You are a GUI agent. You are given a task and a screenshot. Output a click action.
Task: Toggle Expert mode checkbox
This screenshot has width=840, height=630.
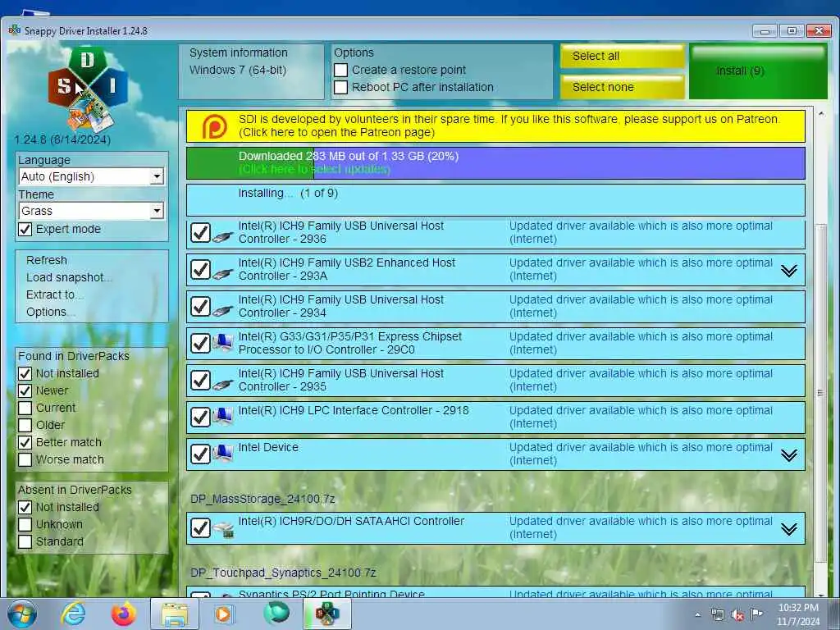(25, 230)
